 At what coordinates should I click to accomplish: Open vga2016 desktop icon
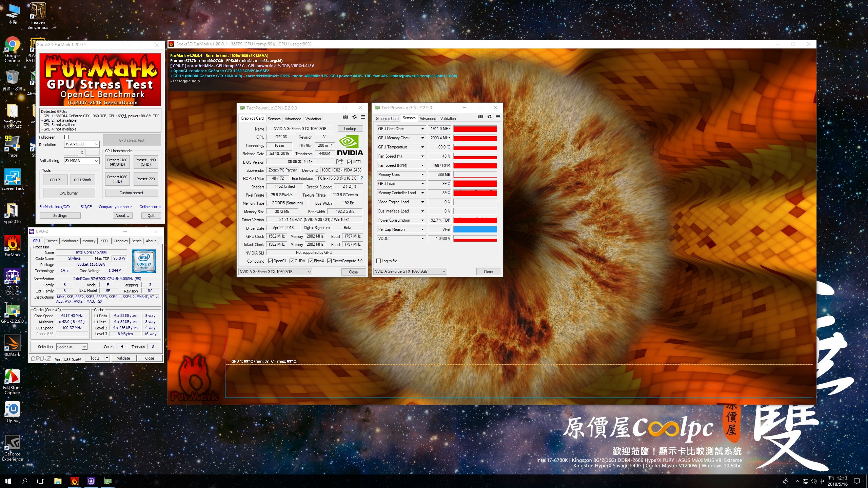tap(12, 213)
